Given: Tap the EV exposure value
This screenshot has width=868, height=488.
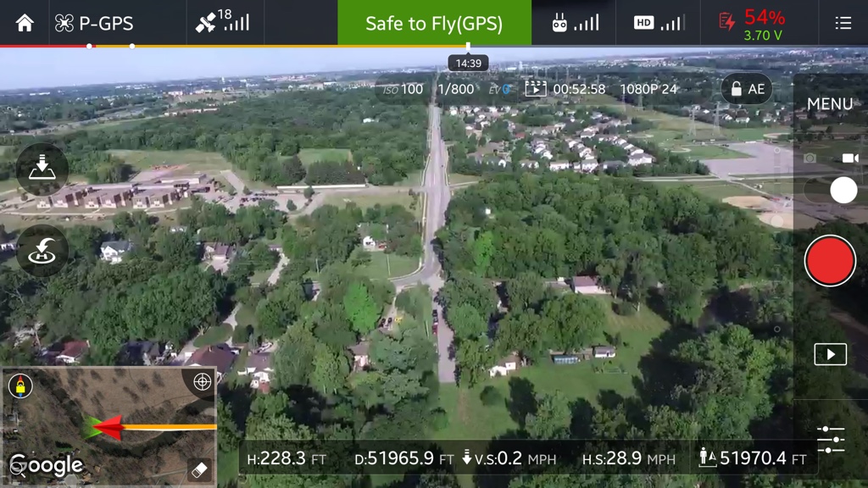Looking at the screenshot, I should point(499,89).
